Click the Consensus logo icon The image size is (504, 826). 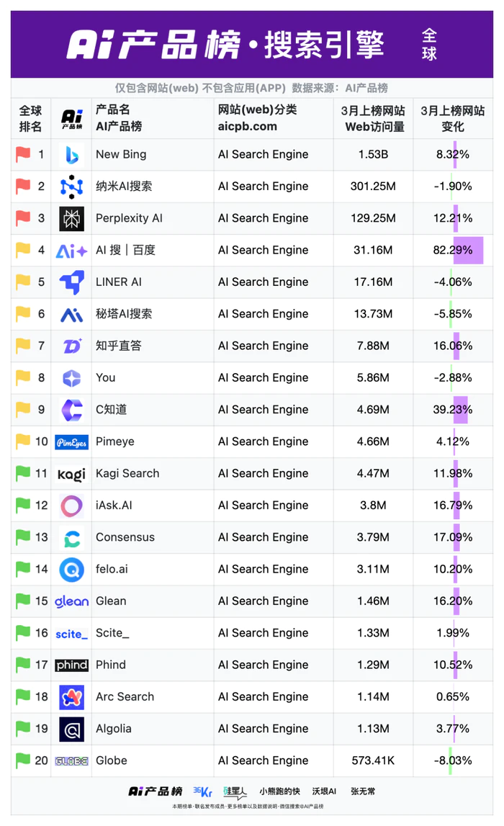click(x=71, y=538)
